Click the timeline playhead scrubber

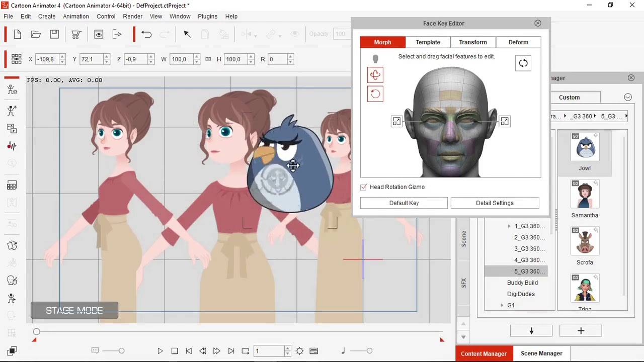[37, 332]
